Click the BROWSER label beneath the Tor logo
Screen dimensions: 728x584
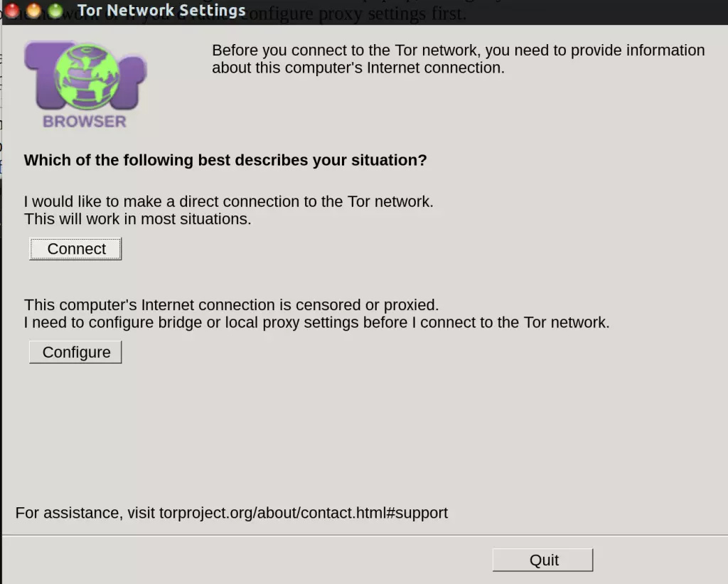(x=84, y=122)
